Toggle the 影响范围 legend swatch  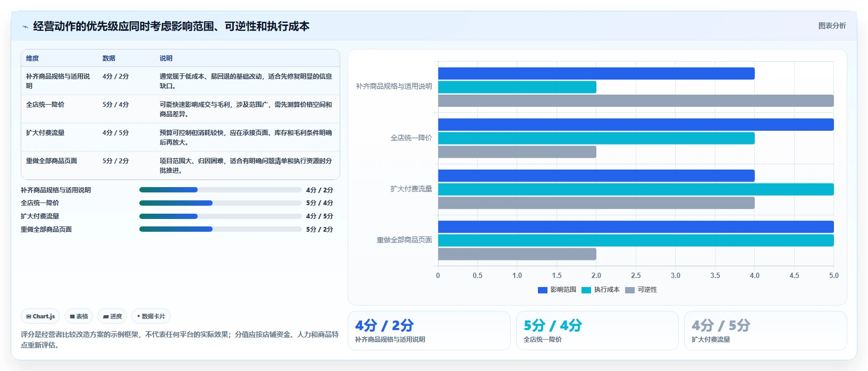542,290
